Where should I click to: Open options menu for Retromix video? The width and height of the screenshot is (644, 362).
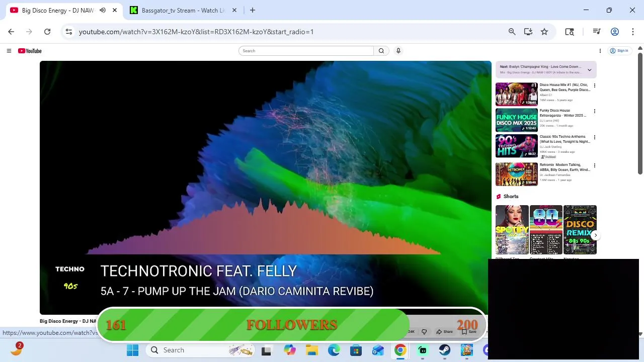tap(595, 165)
